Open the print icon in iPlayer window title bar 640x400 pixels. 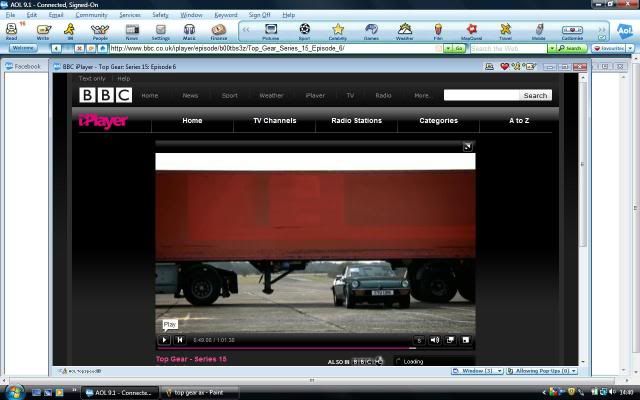click(x=489, y=67)
